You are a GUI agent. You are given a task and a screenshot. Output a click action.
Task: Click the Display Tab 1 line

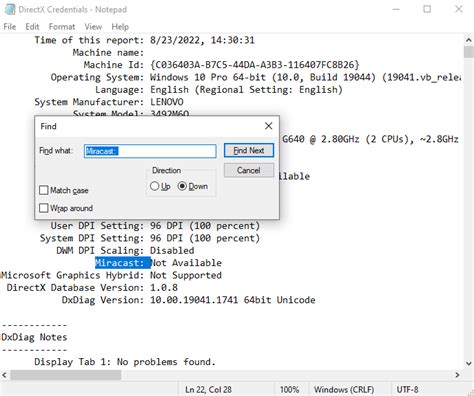(125, 362)
